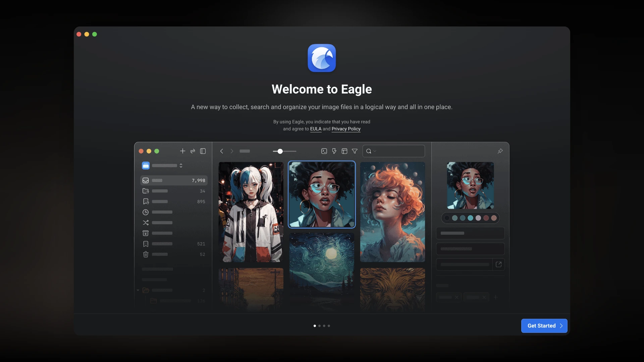Open the library switcher dropdown in the preview
Screen dimensions: 644x362
click(x=181, y=166)
